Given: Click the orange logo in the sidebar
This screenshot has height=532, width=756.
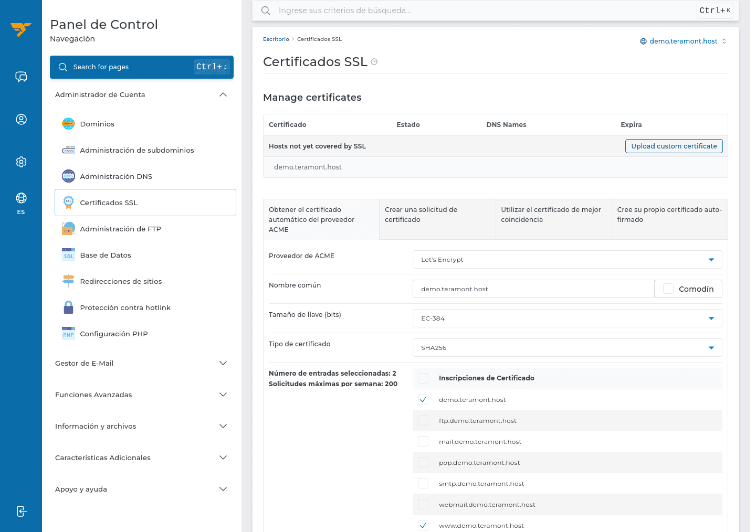Looking at the screenshot, I should tap(21, 29).
